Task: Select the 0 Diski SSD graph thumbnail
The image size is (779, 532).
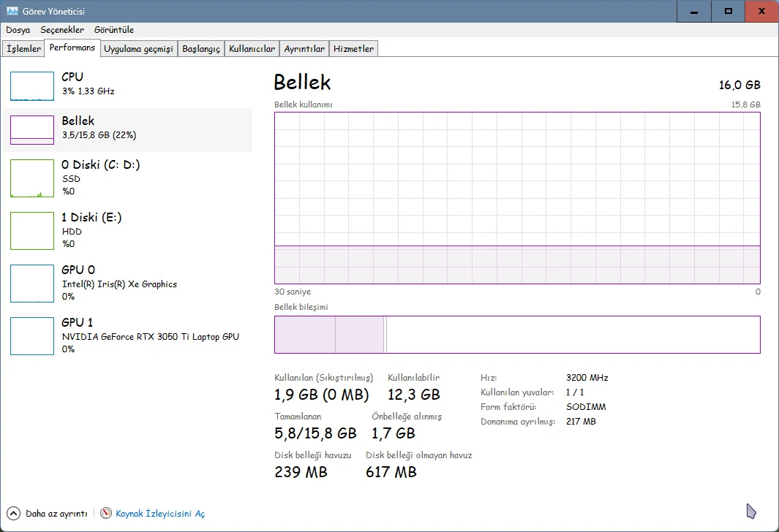Action: (x=31, y=178)
